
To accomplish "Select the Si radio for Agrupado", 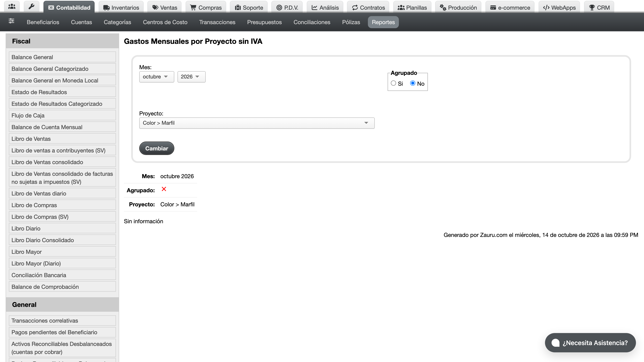I will pos(393,83).
